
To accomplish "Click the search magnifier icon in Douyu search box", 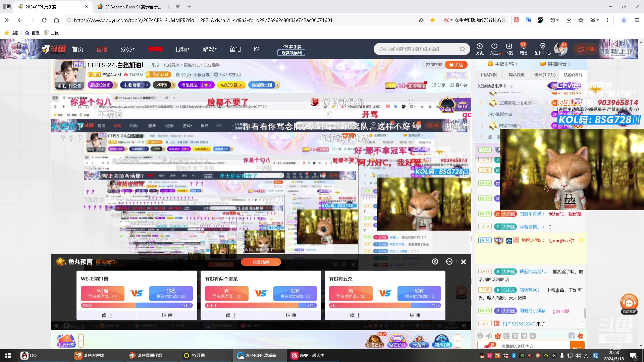I will click(x=462, y=49).
